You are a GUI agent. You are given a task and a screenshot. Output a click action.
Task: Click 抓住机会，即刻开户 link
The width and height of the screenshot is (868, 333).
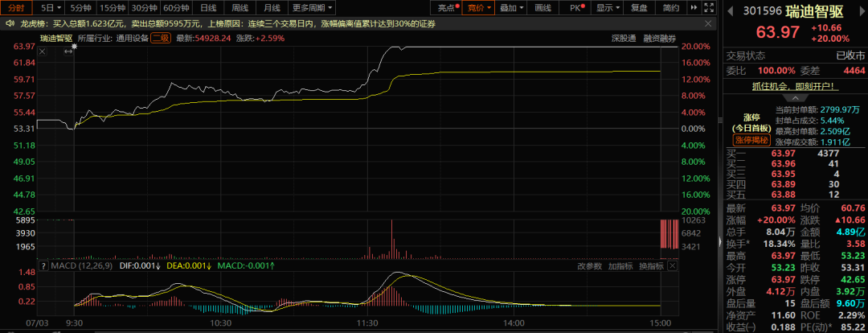[x=795, y=86]
